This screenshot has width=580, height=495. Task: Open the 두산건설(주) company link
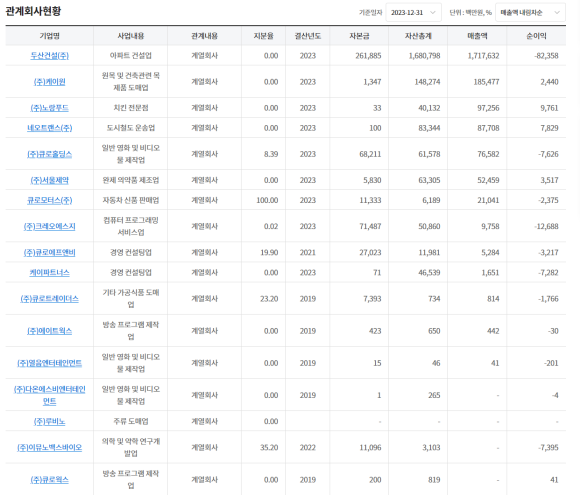[50, 56]
